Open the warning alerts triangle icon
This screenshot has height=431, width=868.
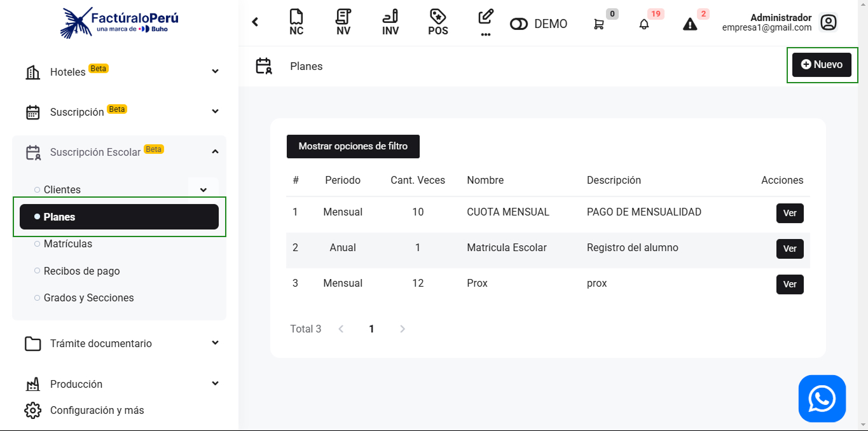tap(690, 24)
